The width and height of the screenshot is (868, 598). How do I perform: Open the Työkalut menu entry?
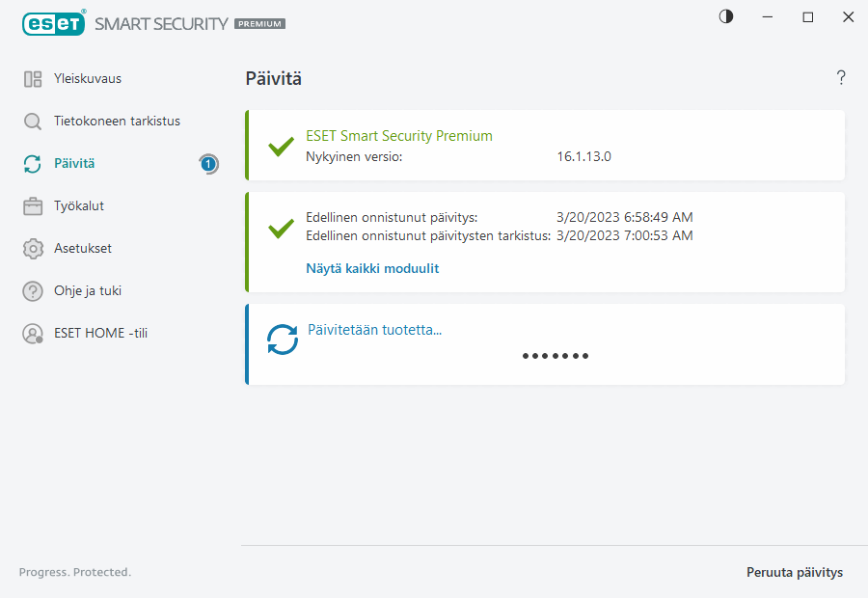click(x=79, y=206)
